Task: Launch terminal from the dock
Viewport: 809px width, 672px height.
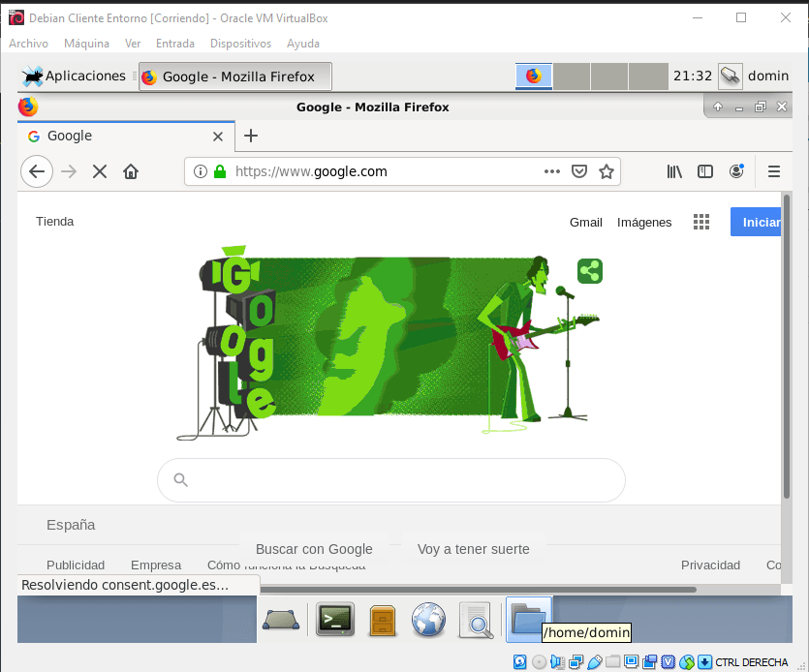Action: 335,620
